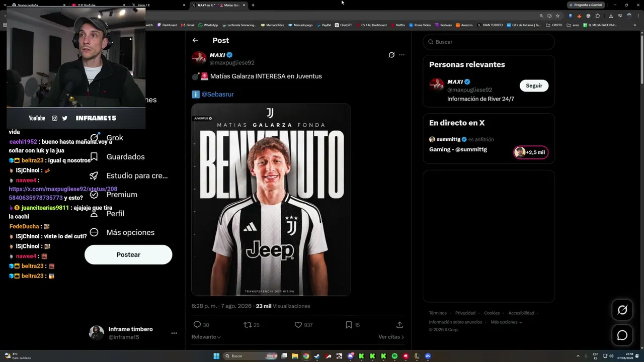The height and width of the screenshot is (362, 644).
Task: Open Spotify from the taskbar
Action: click(x=394, y=356)
